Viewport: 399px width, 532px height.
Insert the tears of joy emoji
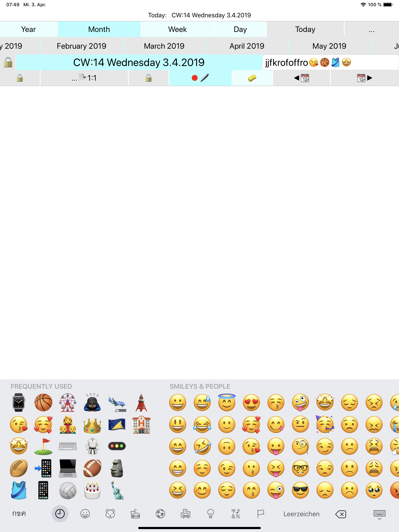202,425
